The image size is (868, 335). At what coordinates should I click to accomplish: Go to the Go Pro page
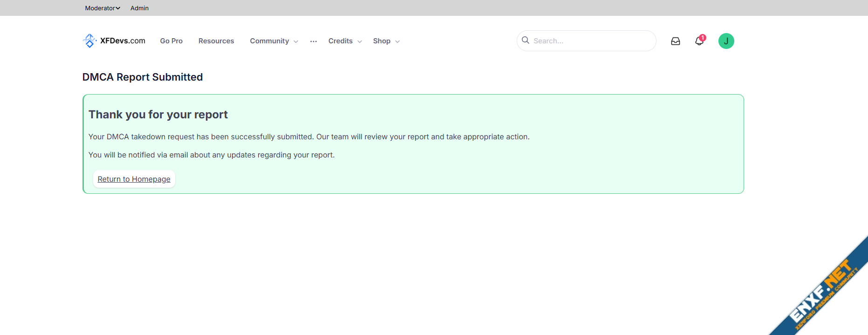pos(171,41)
